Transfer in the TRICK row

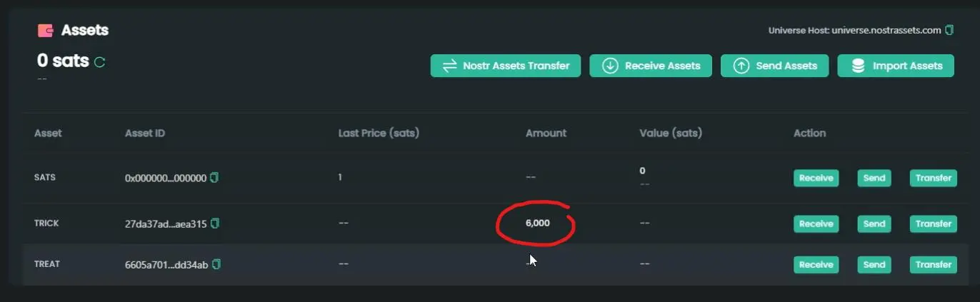point(933,223)
